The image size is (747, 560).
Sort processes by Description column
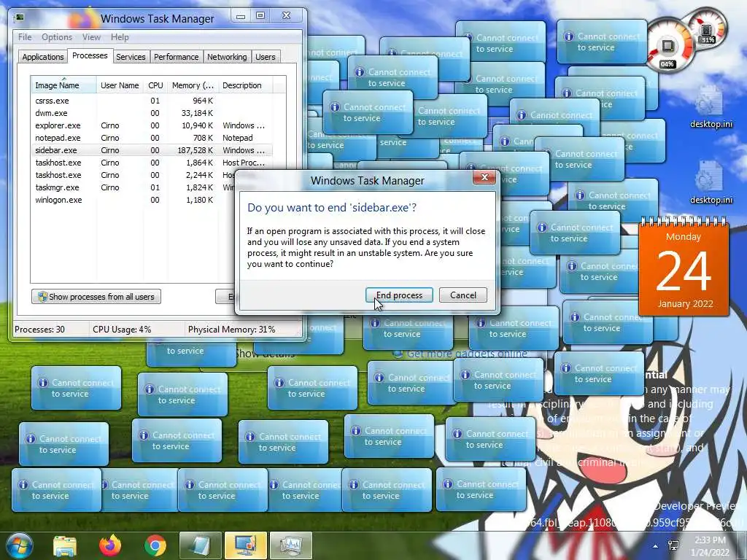point(245,85)
